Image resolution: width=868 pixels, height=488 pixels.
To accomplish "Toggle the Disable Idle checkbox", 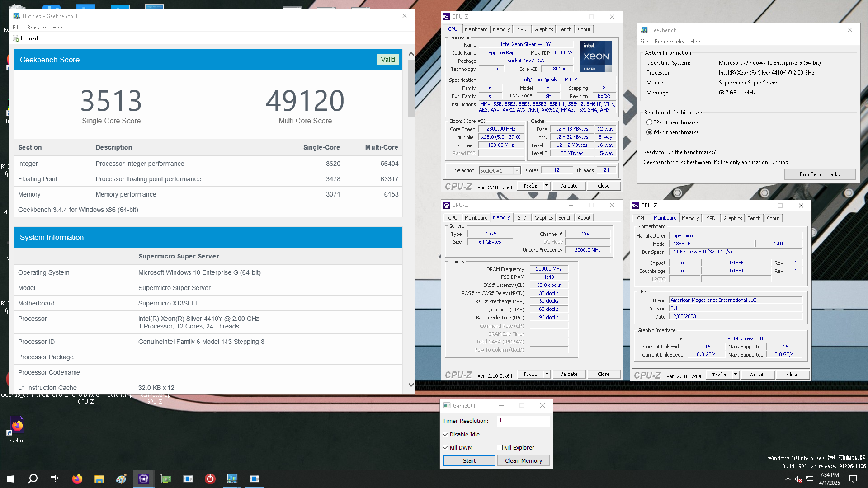I will 446,435.
